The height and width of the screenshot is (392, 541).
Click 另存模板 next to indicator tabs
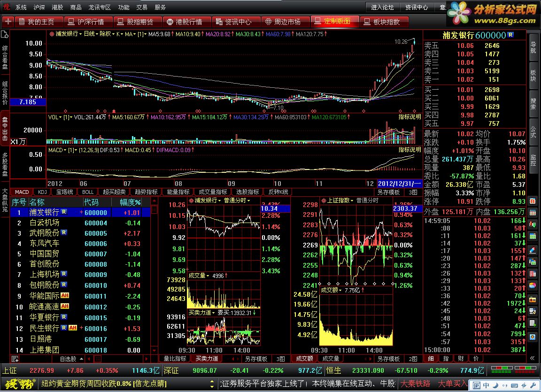click(x=388, y=192)
